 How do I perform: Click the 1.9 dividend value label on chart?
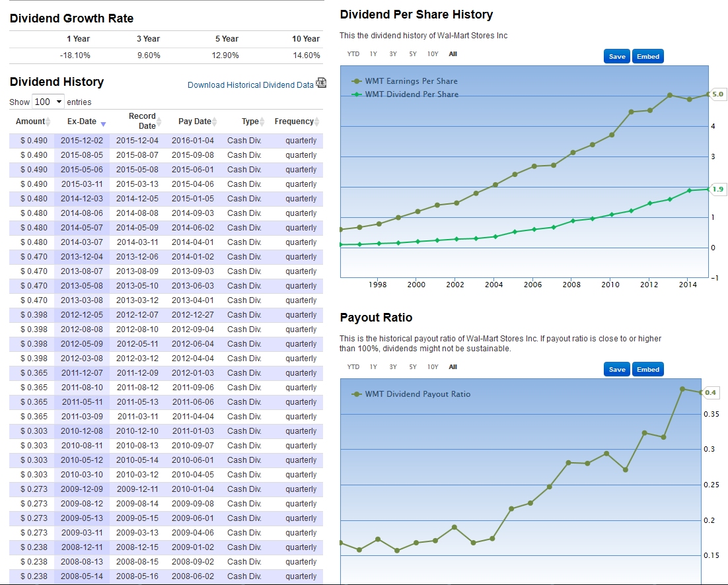[x=718, y=189]
